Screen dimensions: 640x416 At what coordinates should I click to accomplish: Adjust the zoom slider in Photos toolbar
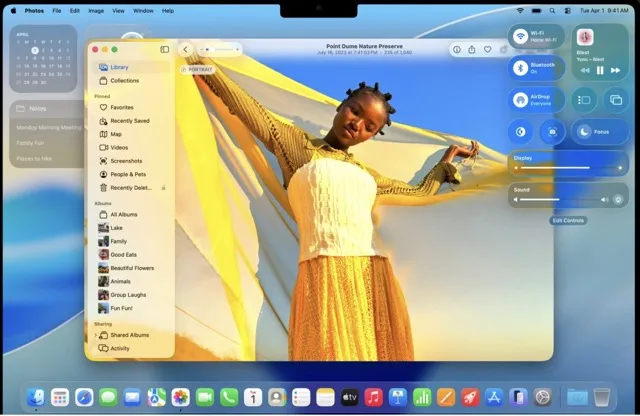tap(220, 49)
